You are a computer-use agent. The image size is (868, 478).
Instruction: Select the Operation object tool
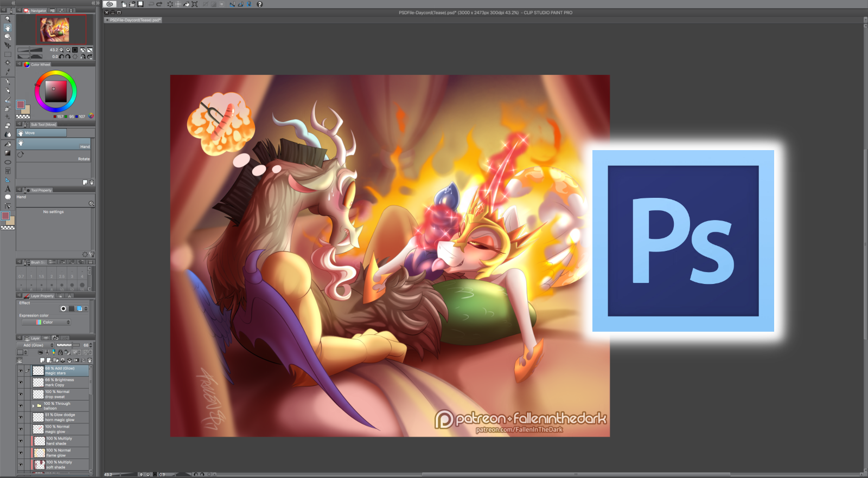click(8, 37)
